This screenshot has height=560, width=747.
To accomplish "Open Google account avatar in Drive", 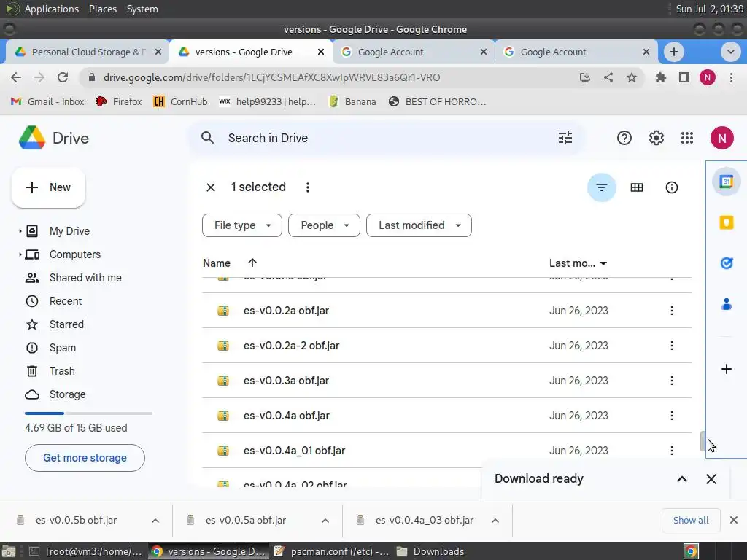I will coord(721,138).
